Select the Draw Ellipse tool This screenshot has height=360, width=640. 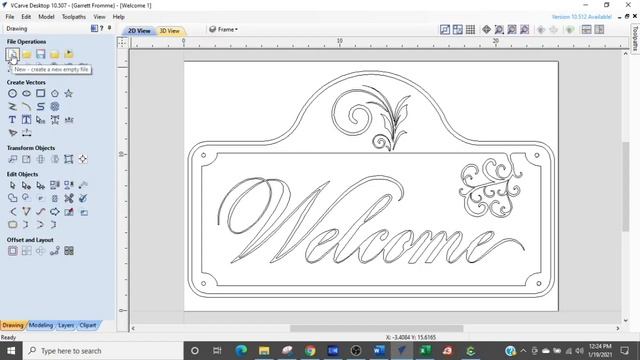click(x=27, y=93)
